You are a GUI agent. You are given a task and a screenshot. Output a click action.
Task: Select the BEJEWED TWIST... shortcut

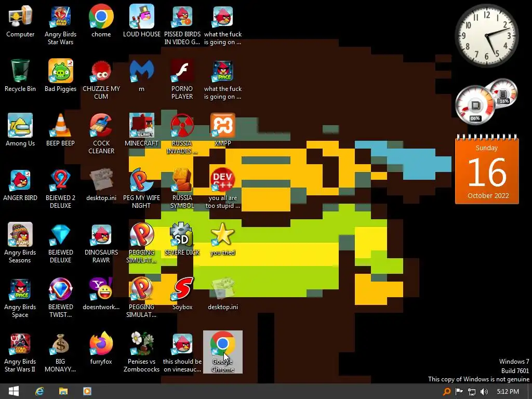point(60,298)
